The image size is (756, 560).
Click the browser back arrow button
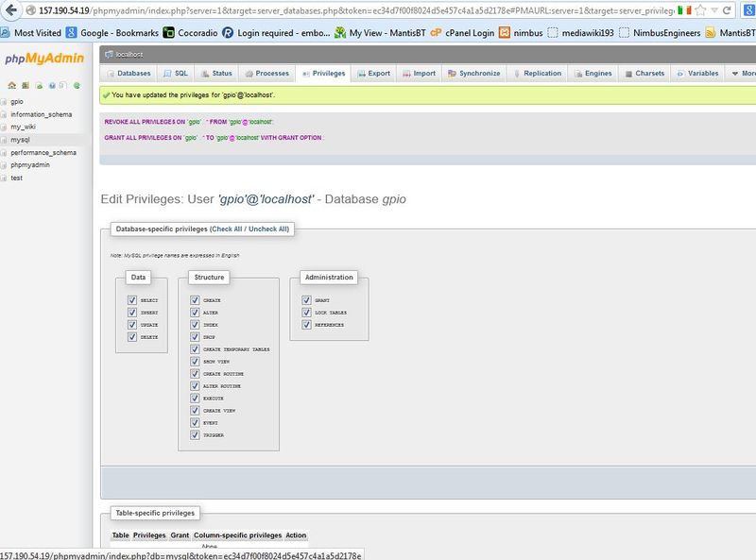pyautogui.click(x=10, y=9)
